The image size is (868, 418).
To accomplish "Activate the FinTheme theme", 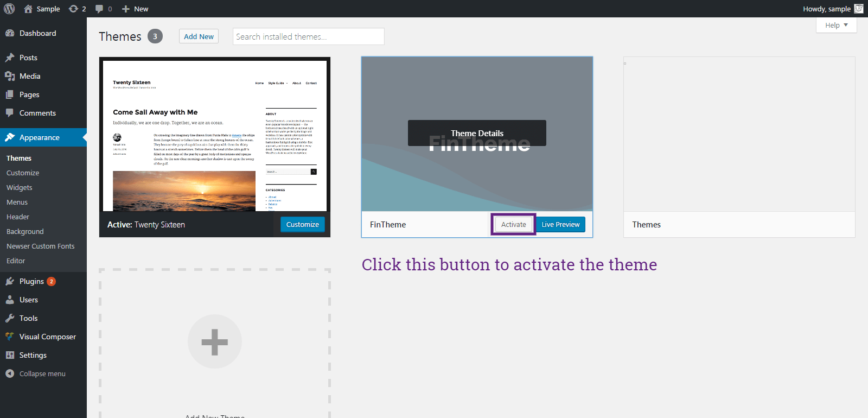I will coord(513,224).
